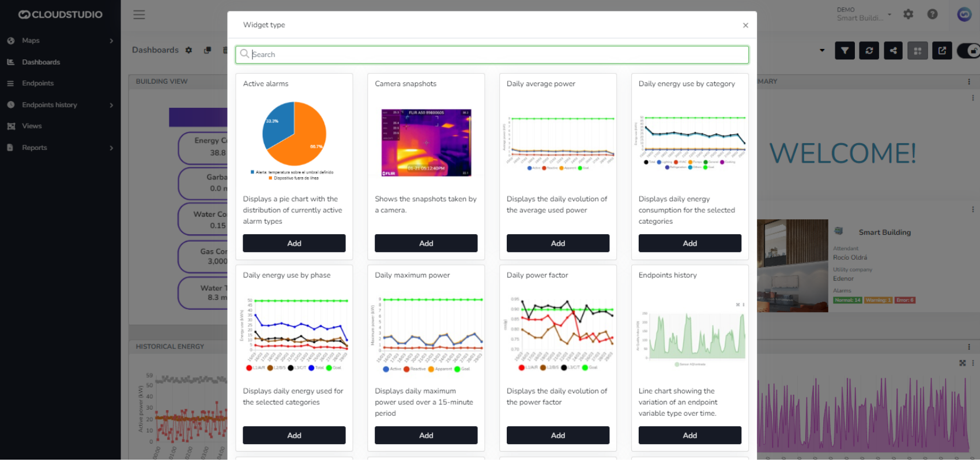
Task: Click the add widget grid icon
Action: (x=917, y=51)
